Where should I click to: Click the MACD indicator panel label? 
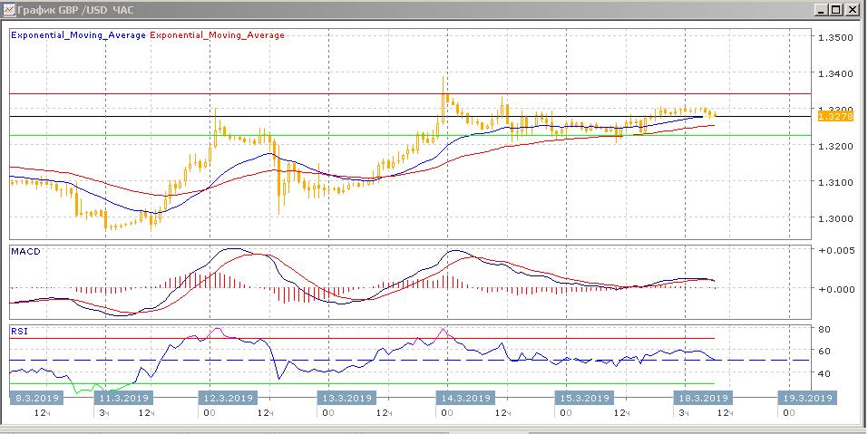point(24,249)
